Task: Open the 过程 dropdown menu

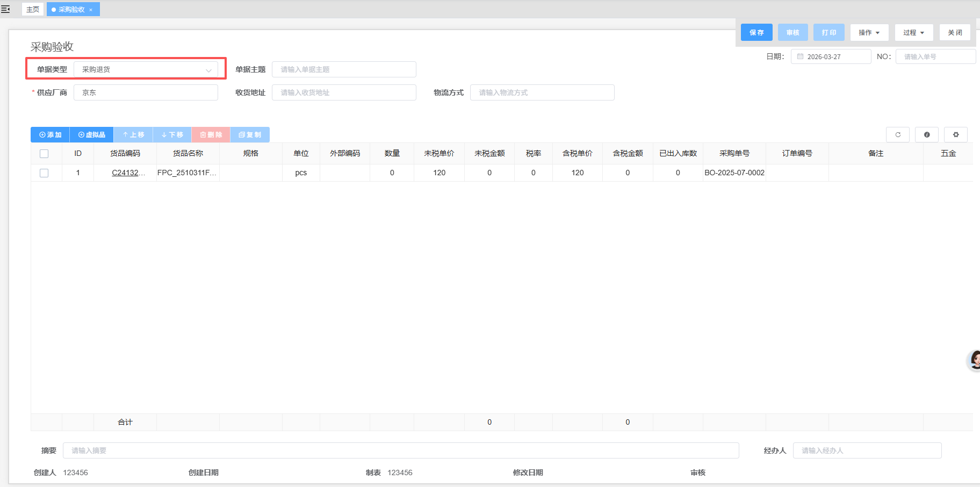Action: 913,33
